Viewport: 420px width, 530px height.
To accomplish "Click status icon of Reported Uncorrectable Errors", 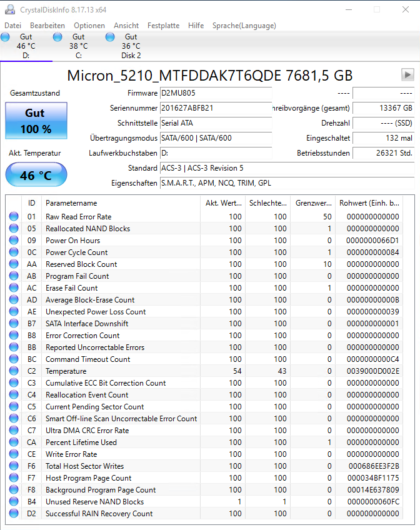I will click(14, 347).
